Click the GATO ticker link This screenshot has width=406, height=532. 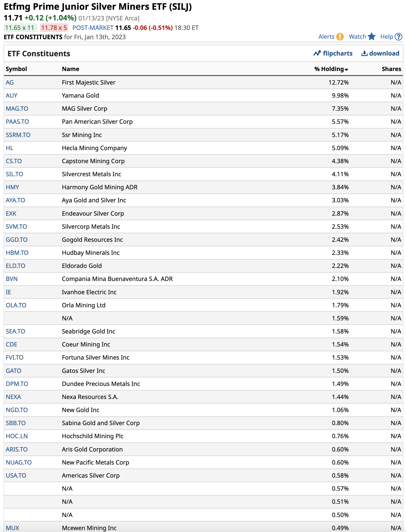click(14, 371)
